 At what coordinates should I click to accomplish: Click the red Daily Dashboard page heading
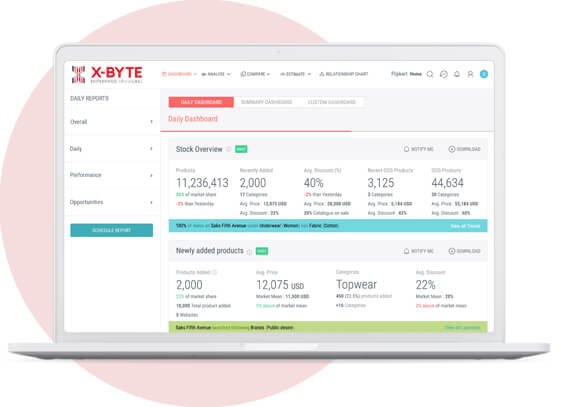pos(193,119)
